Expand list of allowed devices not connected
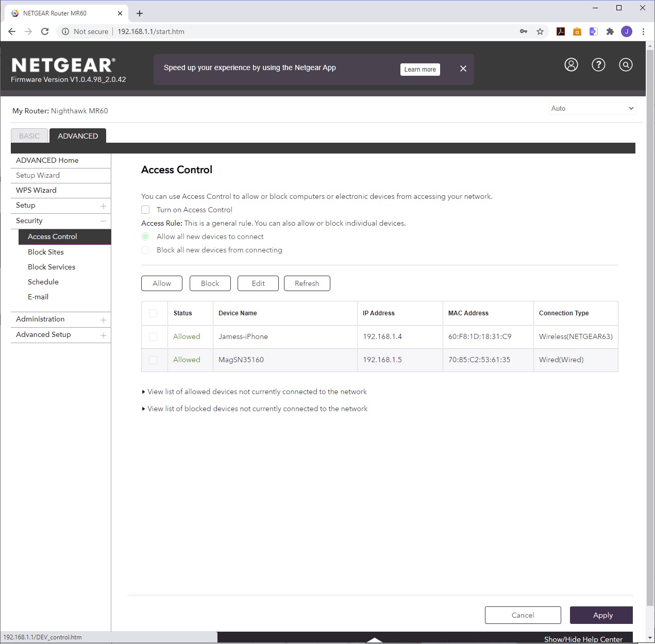This screenshot has height=644, width=655. pos(255,392)
